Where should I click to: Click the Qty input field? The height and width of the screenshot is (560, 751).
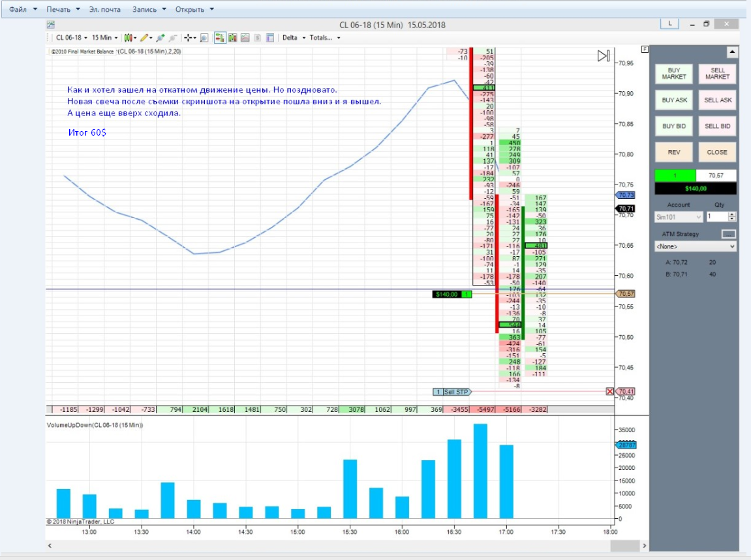(718, 217)
